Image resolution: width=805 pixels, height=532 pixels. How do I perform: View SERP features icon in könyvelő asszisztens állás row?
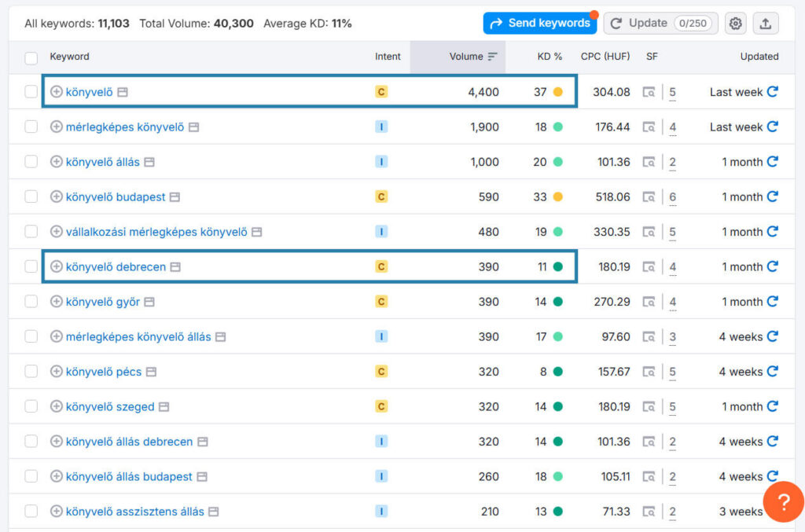click(649, 512)
